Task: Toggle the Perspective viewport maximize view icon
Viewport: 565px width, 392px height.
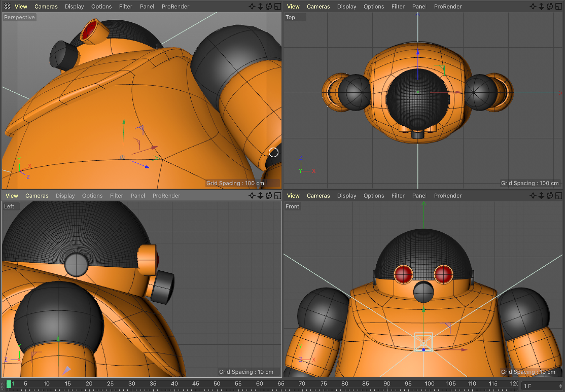Action: click(277, 6)
